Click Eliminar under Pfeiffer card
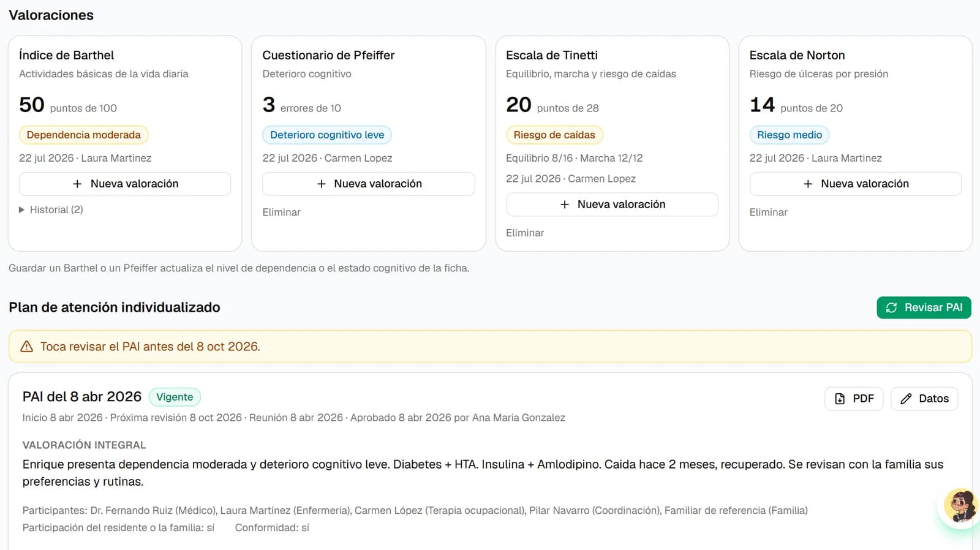The image size is (980, 550). [x=282, y=212]
